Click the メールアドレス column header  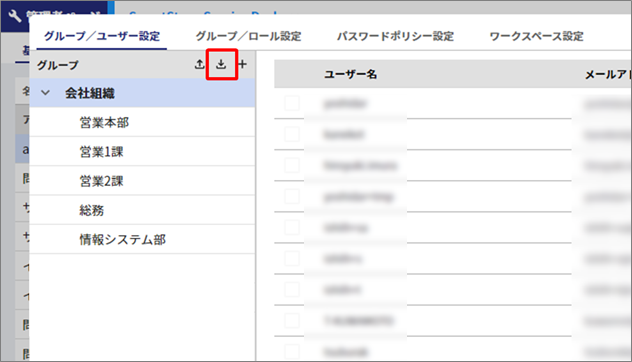(x=608, y=74)
